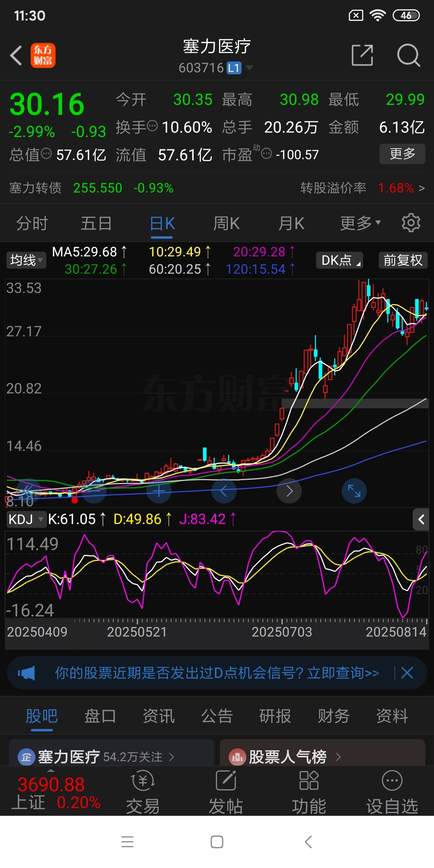Open search with magnifier icon

pyautogui.click(x=408, y=55)
